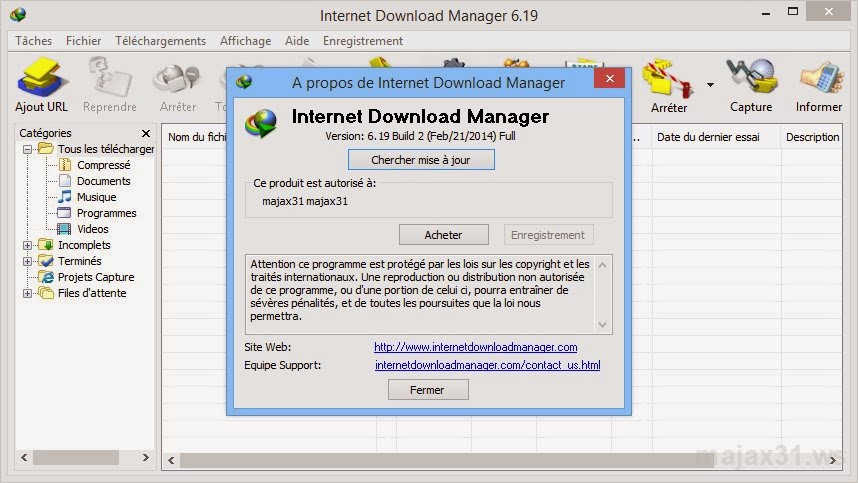Image resolution: width=858 pixels, height=483 pixels.
Task: Click the Ajout URL toolbar icon
Action: coord(42,78)
